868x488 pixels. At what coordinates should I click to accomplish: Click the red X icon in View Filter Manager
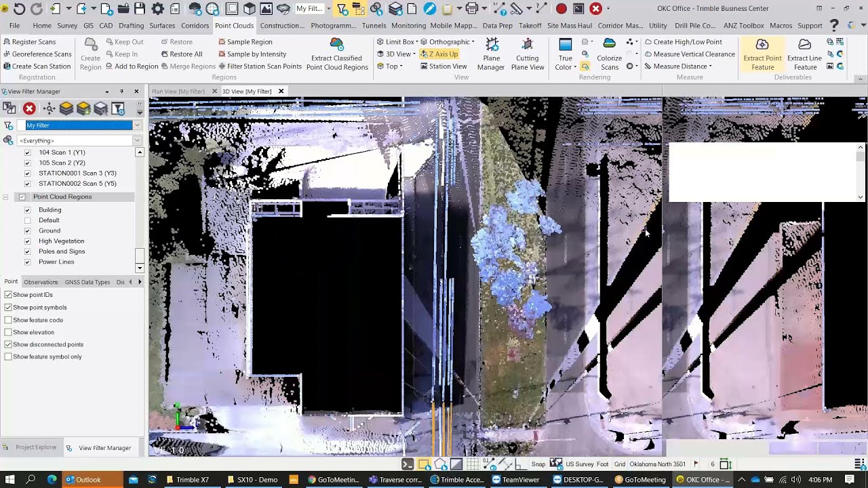coord(29,108)
